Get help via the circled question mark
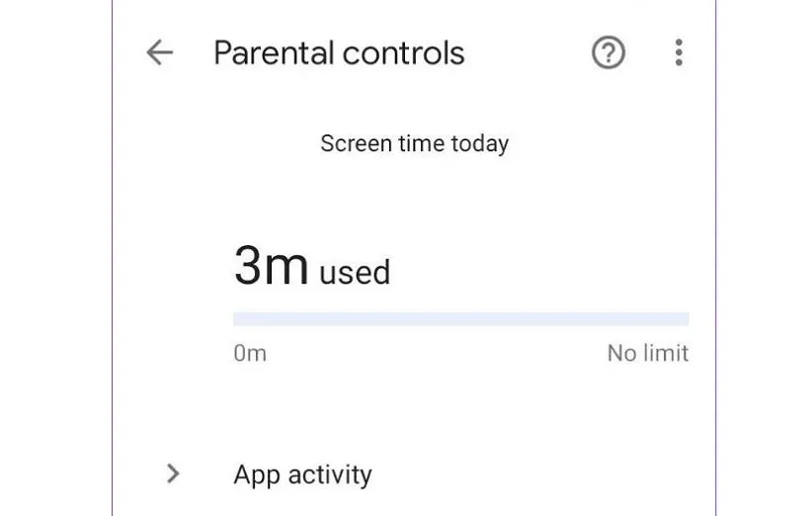Viewport: 812px width, 516px height. [x=609, y=52]
